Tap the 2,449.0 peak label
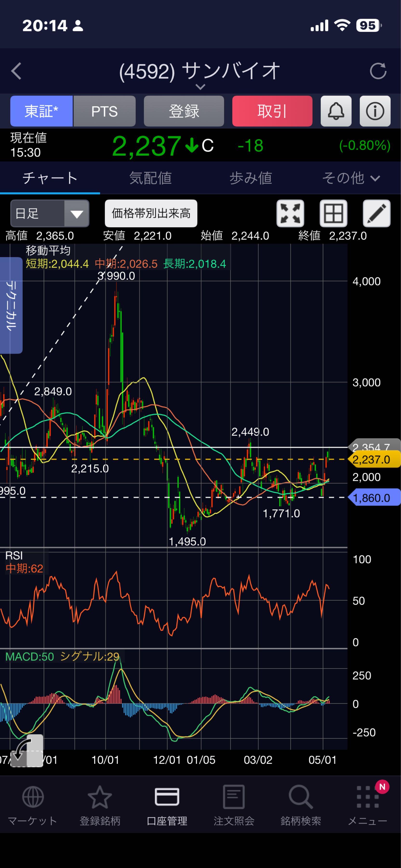The image size is (401, 868). click(250, 432)
